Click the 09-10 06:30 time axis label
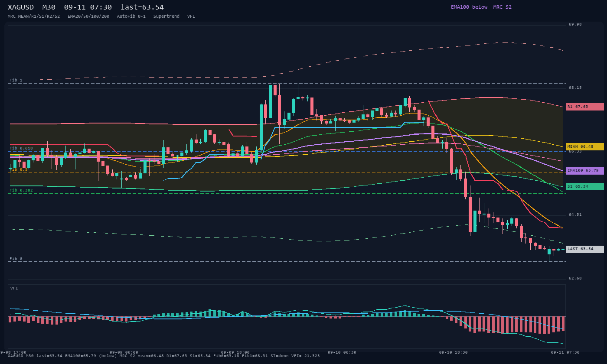 (342, 352)
